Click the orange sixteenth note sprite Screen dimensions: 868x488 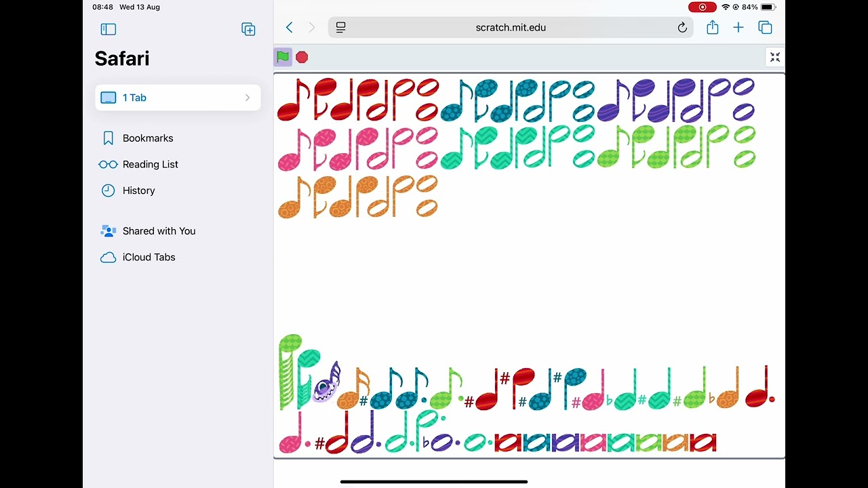353,388
